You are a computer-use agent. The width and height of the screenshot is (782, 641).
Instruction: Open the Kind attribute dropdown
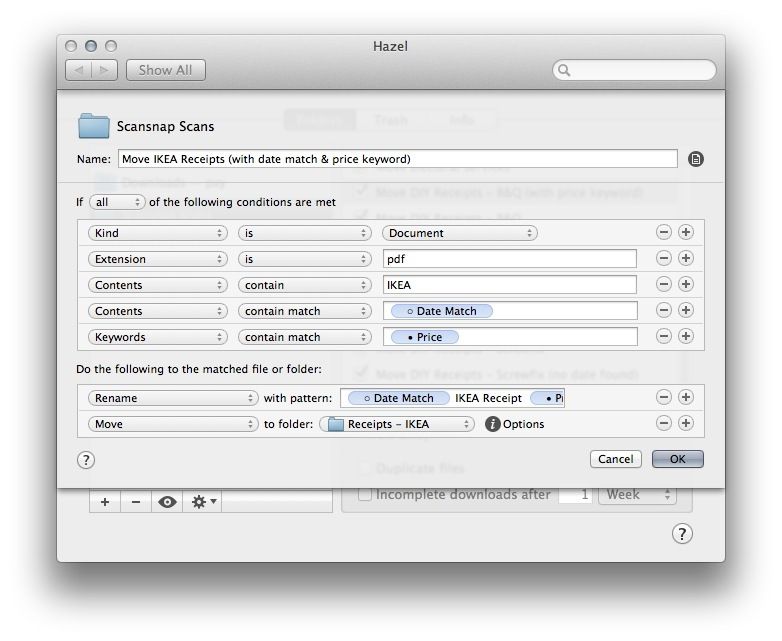pos(158,233)
